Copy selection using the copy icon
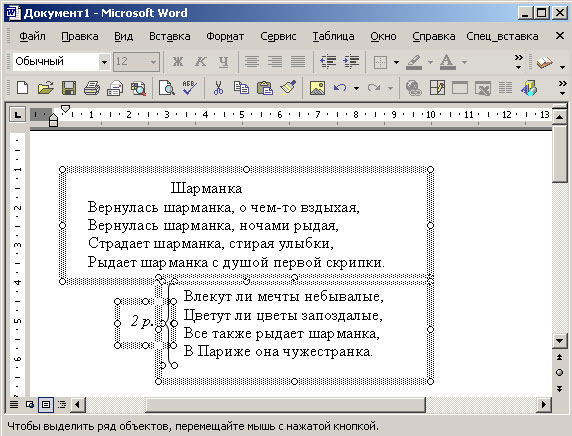 pos(241,88)
